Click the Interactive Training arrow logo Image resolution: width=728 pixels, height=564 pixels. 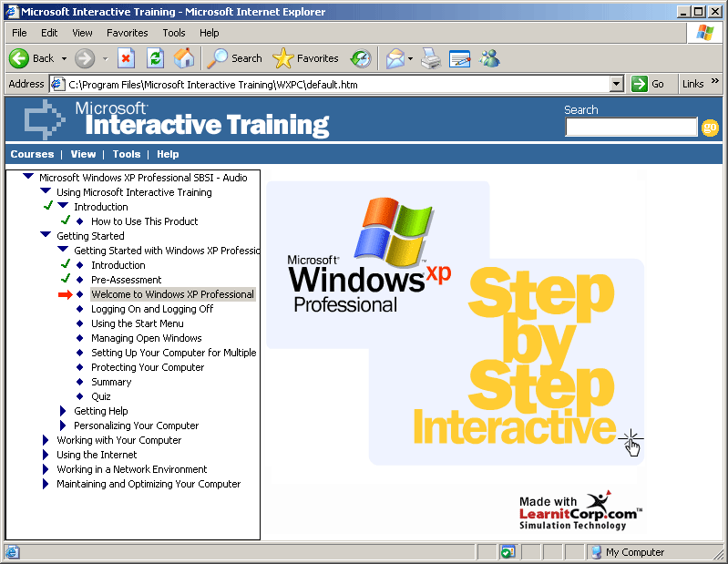pos(44,119)
